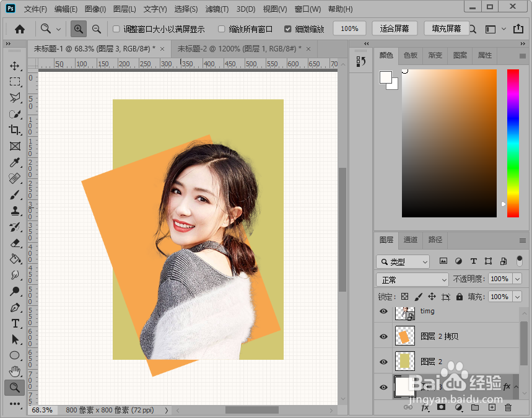Click the 适合屏幕 button
The height and width of the screenshot is (418, 532).
[x=395, y=28]
